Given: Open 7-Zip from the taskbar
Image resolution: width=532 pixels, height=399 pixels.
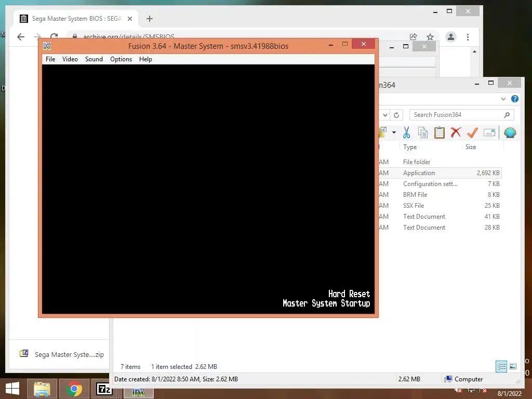Looking at the screenshot, I should click(104, 389).
